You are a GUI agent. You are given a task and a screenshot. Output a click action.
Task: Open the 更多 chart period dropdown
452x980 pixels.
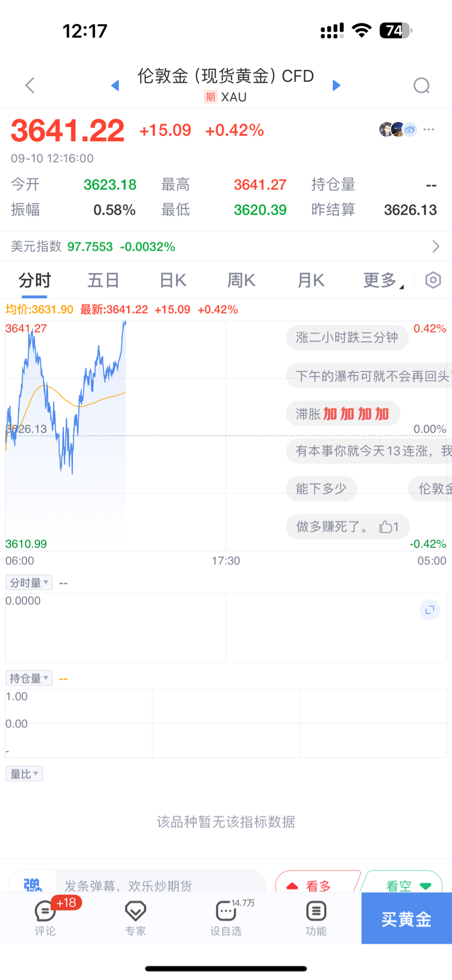pyautogui.click(x=383, y=280)
